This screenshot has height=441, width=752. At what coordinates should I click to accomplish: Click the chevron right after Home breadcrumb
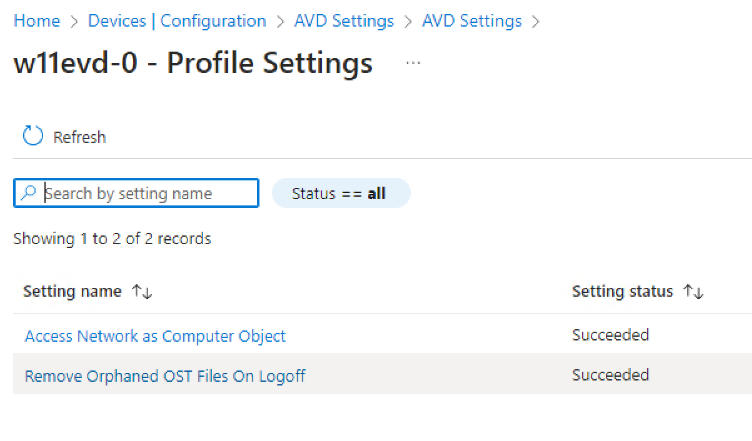(74, 21)
